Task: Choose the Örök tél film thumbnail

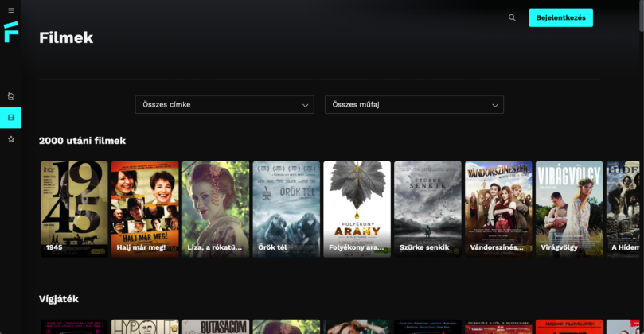Action: [287, 208]
